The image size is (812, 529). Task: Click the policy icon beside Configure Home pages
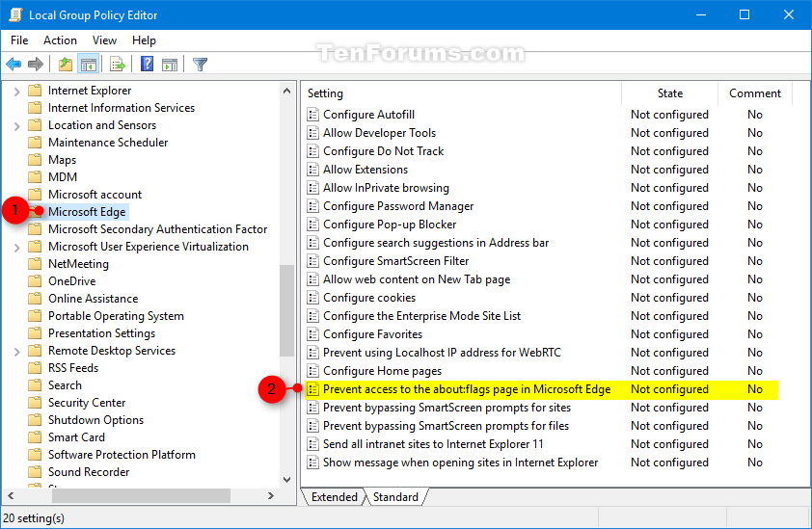pos(312,371)
